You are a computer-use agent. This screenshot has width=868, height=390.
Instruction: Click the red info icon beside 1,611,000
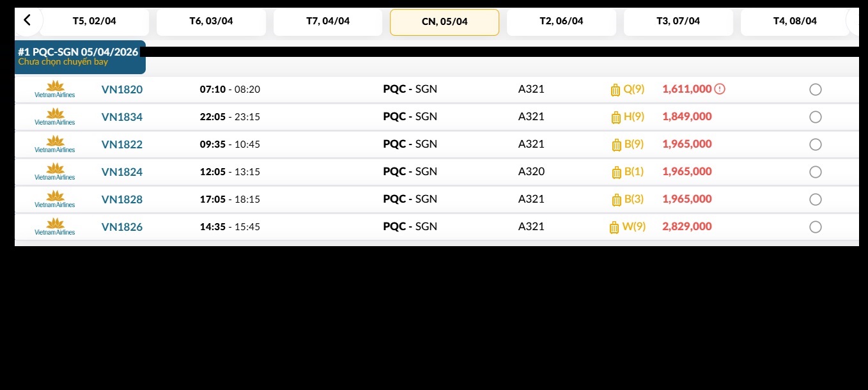[720, 89]
